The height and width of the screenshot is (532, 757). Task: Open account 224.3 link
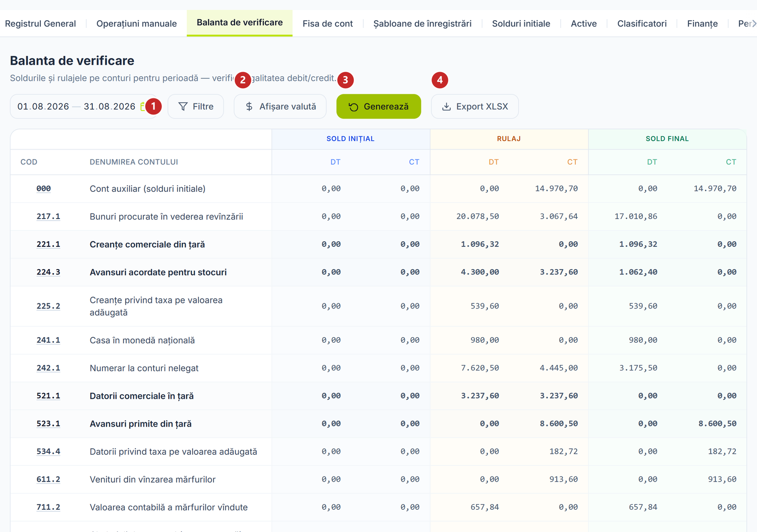pos(48,272)
